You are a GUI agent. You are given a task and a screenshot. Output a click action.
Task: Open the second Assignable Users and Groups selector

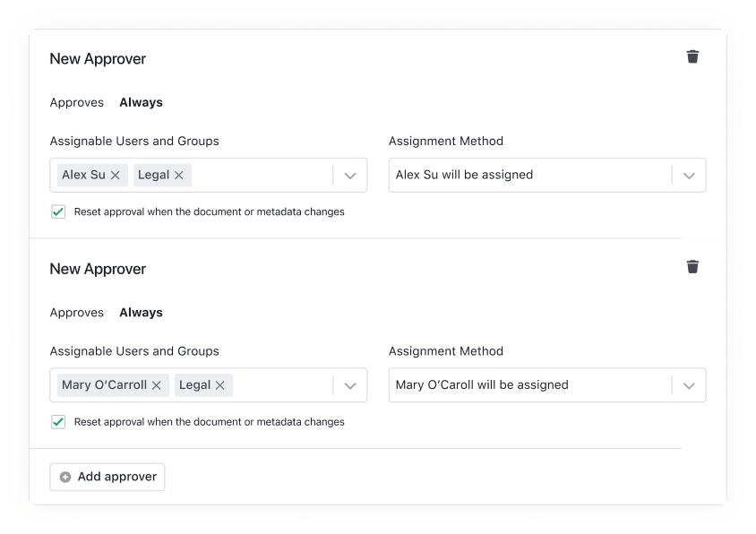pos(350,384)
